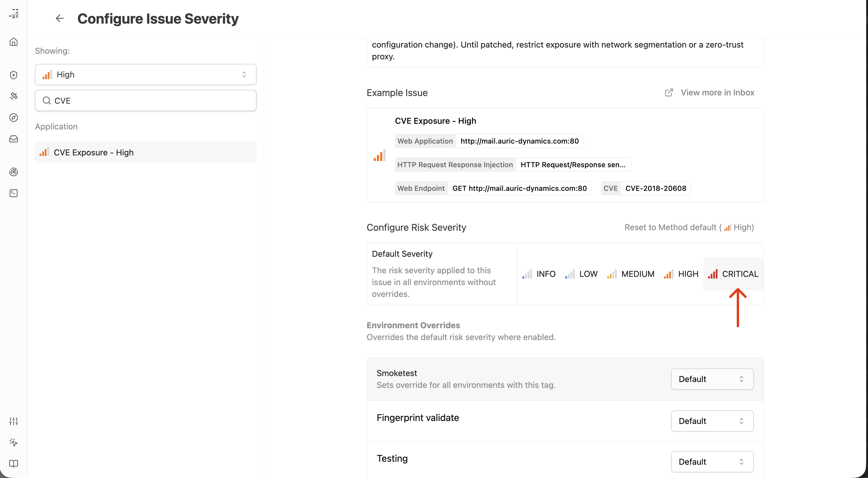Image resolution: width=868 pixels, height=478 pixels.
Task: Expand Smoketest override Default dropdown
Action: 712,379
